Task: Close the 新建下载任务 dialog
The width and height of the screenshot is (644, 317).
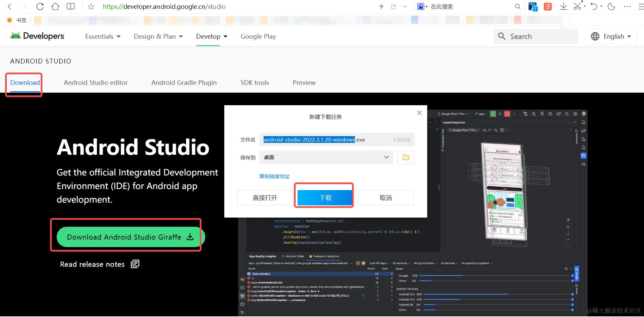Action: (419, 113)
